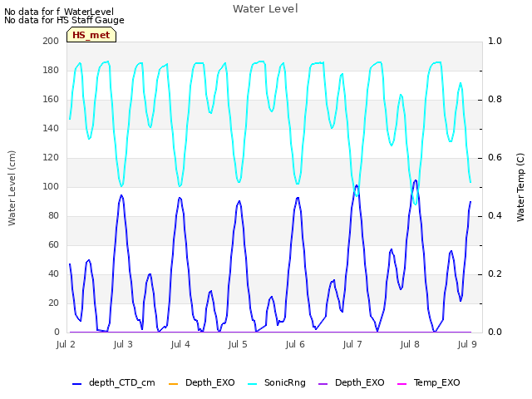Screen dimensions: 532x399
Task: Toggle SonicRng legend entry
Action: (277, 382)
